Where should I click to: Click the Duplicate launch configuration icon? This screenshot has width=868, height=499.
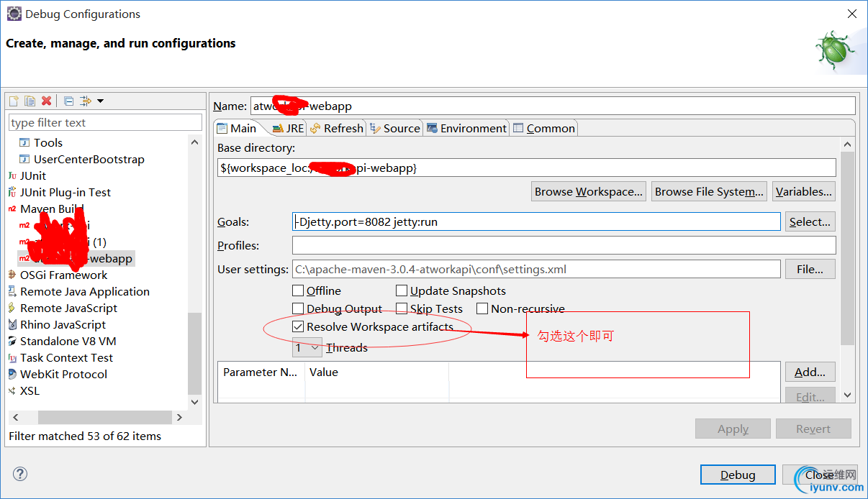click(x=30, y=101)
